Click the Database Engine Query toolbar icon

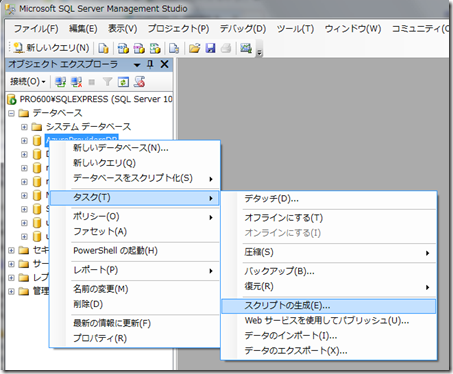[x=103, y=48]
